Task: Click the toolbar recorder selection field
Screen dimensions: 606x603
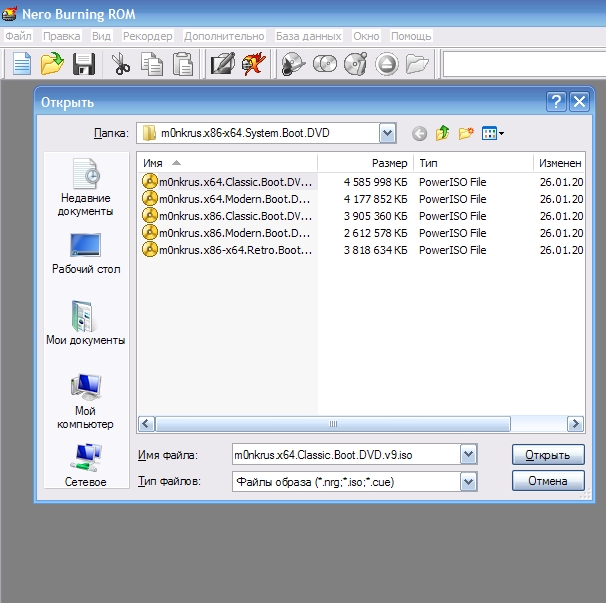Action: [x=524, y=64]
